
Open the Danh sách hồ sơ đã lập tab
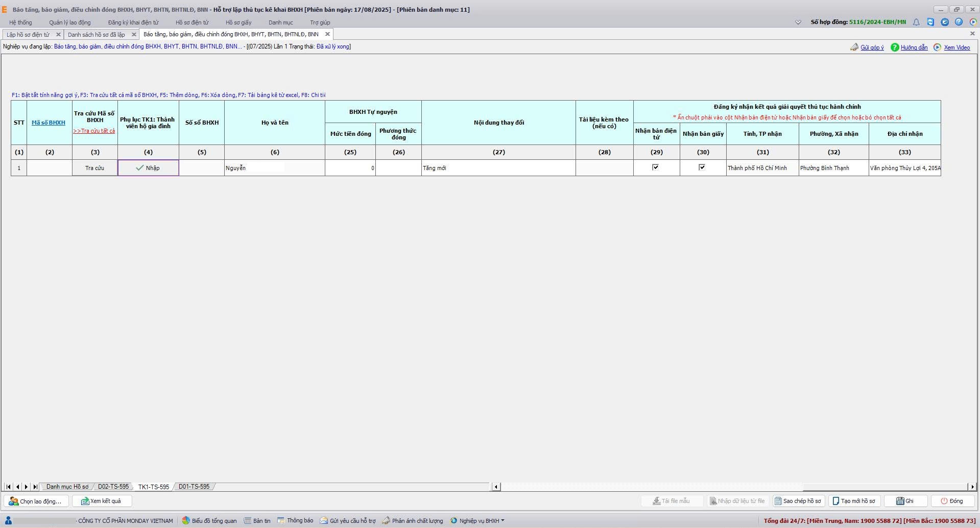(96, 35)
